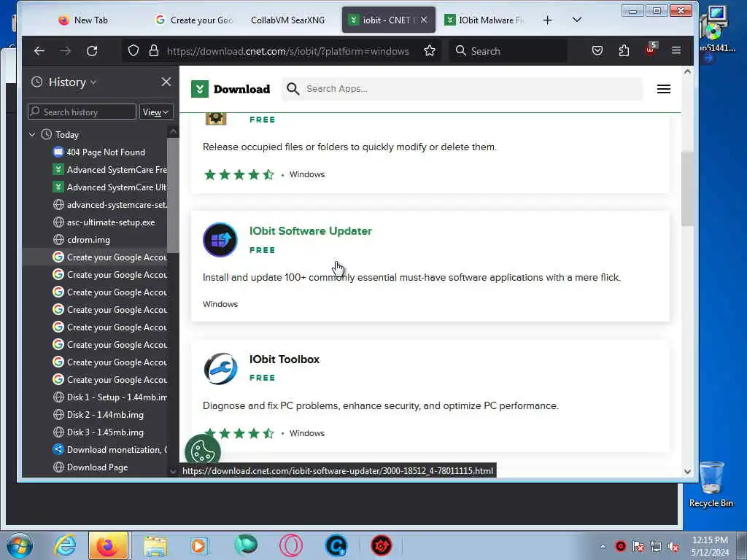The image size is (747, 560).
Task: Open the Windows Start menu
Action: [x=19, y=545]
